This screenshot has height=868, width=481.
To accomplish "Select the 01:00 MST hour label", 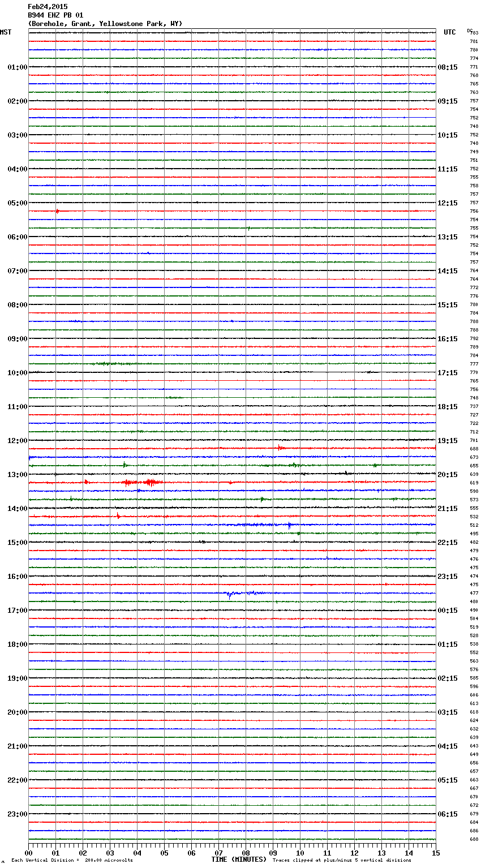I will click(18, 67).
